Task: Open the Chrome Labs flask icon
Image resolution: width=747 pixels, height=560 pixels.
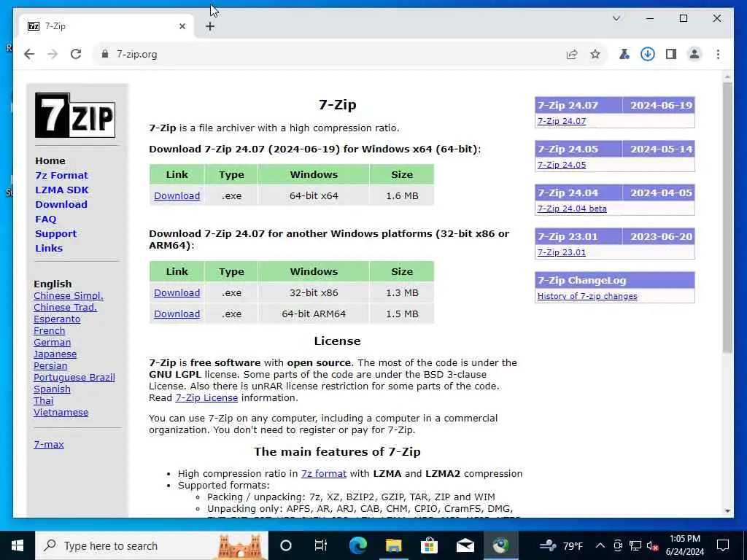Action: point(624,54)
